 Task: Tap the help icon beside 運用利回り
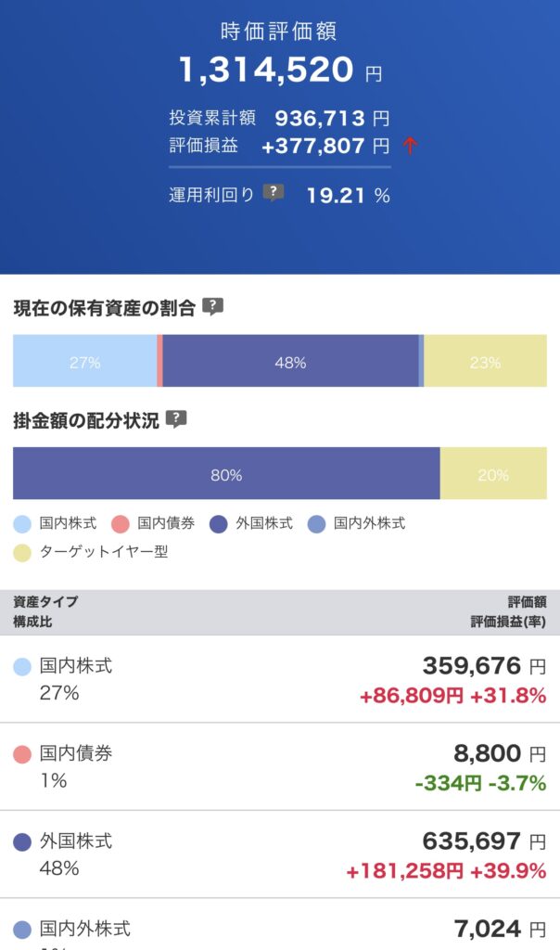point(273,193)
